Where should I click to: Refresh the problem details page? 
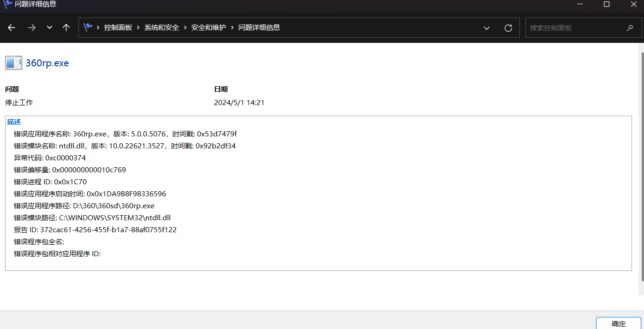click(508, 28)
